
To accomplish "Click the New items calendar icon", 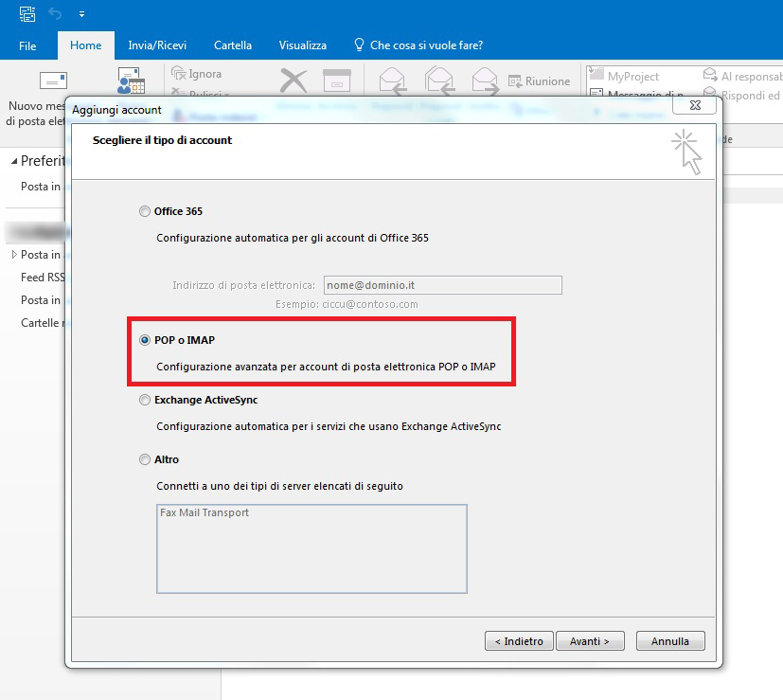I will point(130,81).
